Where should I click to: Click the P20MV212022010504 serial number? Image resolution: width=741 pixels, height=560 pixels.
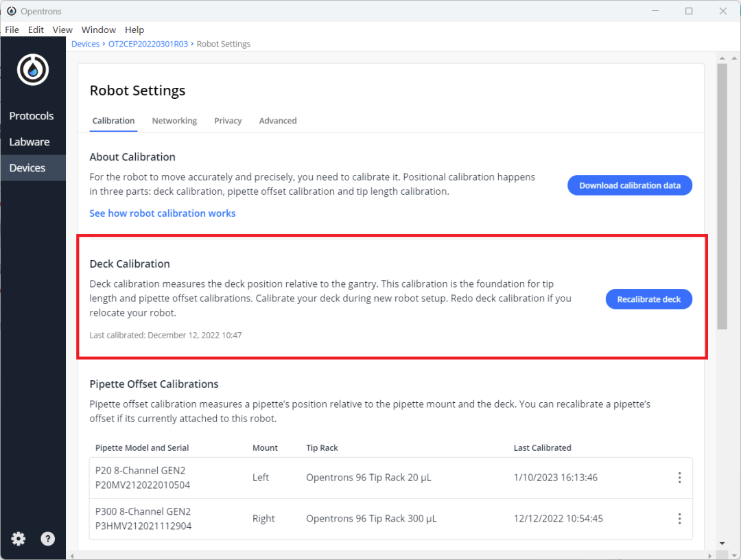[x=143, y=485]
